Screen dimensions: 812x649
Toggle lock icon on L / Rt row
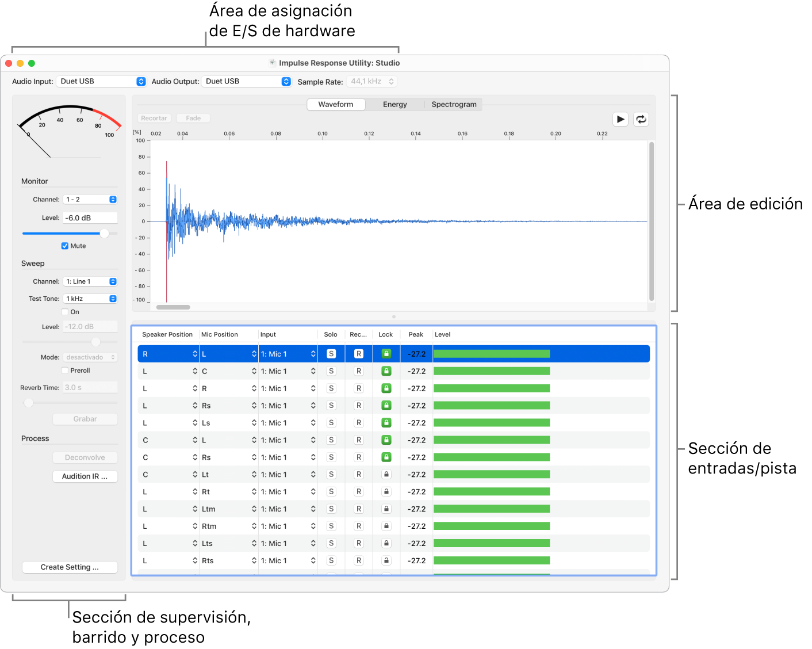pyautogui.click(x=386, y=492)
